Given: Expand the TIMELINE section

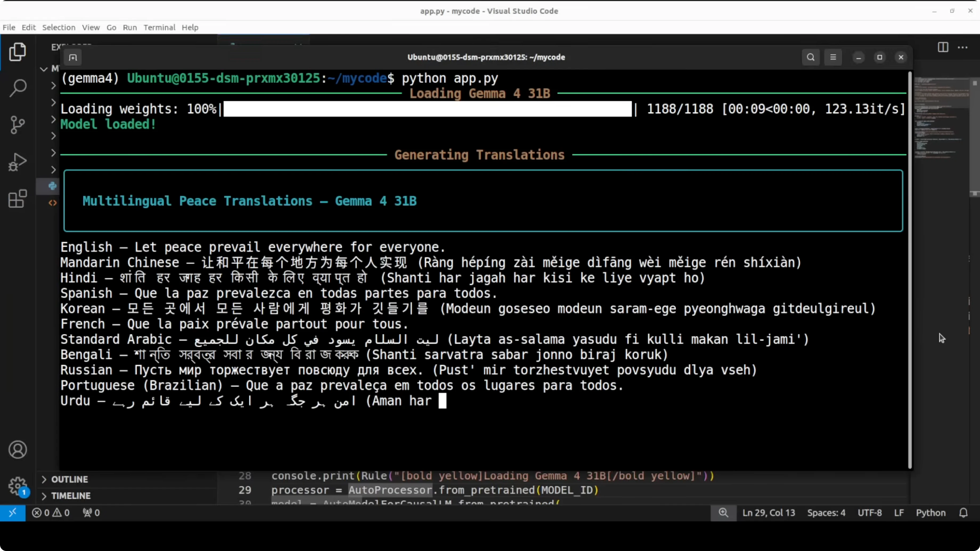Looking at the screenshot, I should (x=71, y=496).
